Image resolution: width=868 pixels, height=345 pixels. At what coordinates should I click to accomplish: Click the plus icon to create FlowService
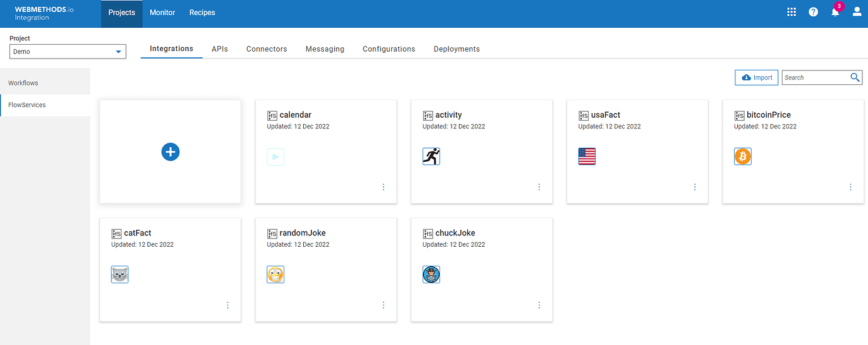pyautogui.click(x=170, y=152)
